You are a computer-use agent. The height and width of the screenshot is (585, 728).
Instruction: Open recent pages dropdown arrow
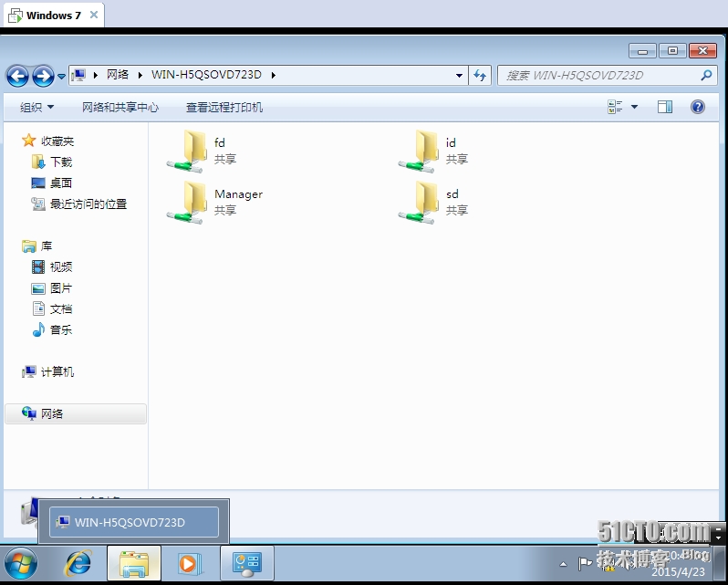point(61,77)
